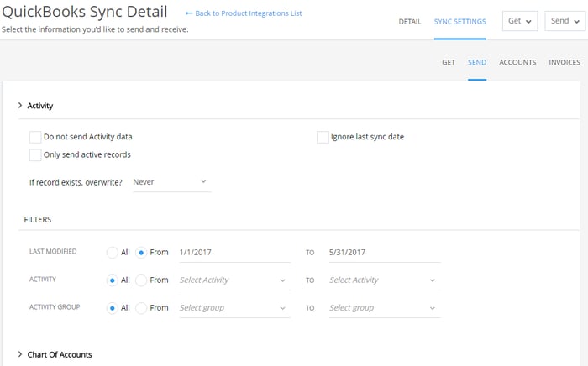Check Ignore last sync date
Viewport: 588px width, 366px height.
323,137
